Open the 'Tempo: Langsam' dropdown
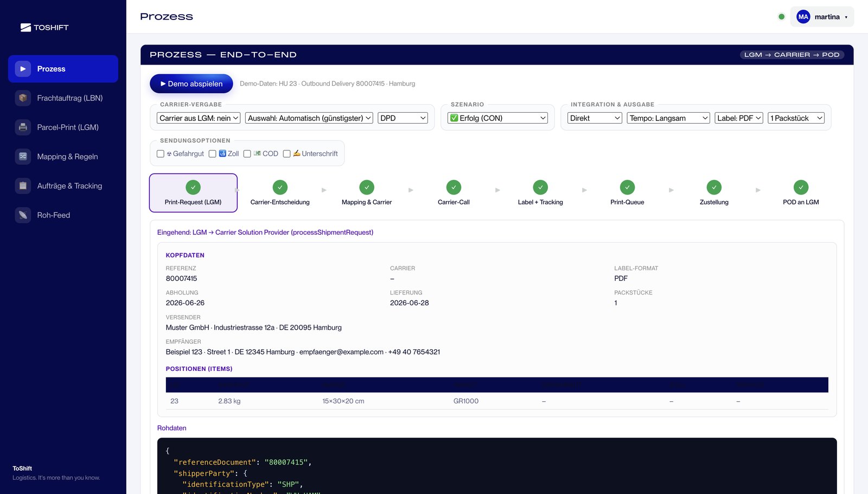868x494 pixels. (668, 118)
